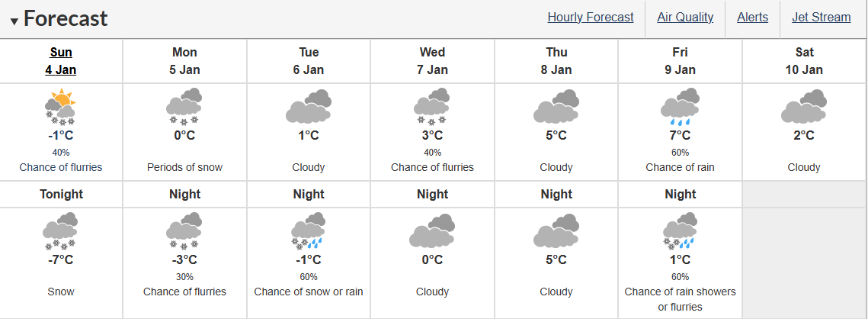Click Friday's chance of rain icon
The image size is (868, 319).
pyautogui.click(x=680, y=107)
